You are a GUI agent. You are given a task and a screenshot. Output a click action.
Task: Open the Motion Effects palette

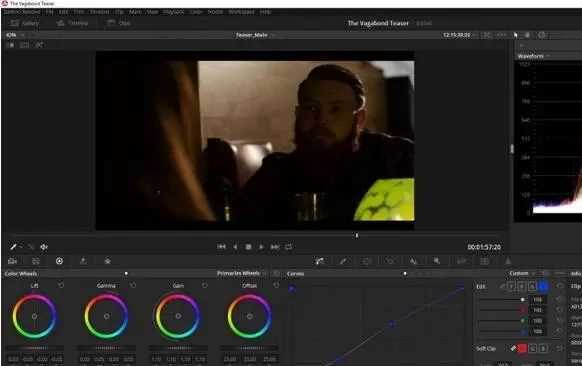point(108,261)
